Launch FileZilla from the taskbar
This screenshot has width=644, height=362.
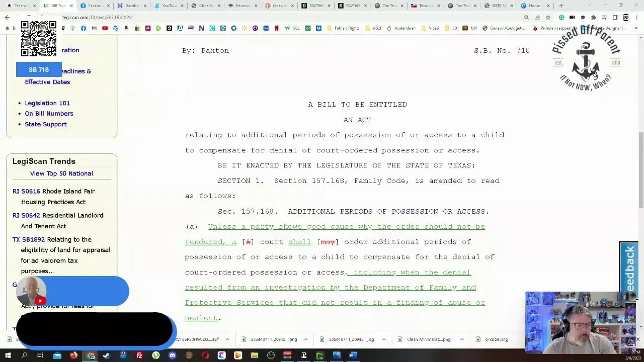[x=139, y=355]
